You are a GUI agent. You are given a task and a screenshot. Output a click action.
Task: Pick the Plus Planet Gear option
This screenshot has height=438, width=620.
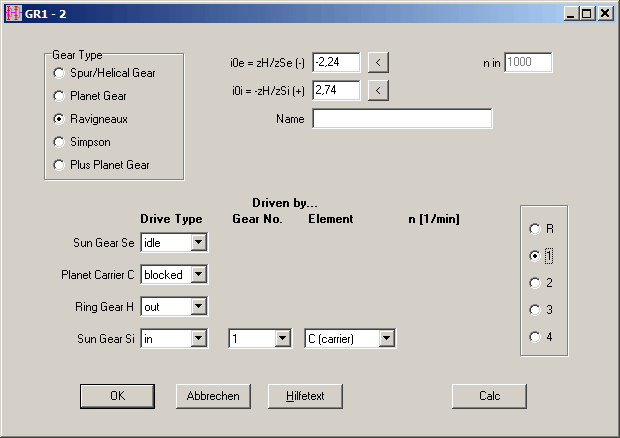click(x=61, y=165)
